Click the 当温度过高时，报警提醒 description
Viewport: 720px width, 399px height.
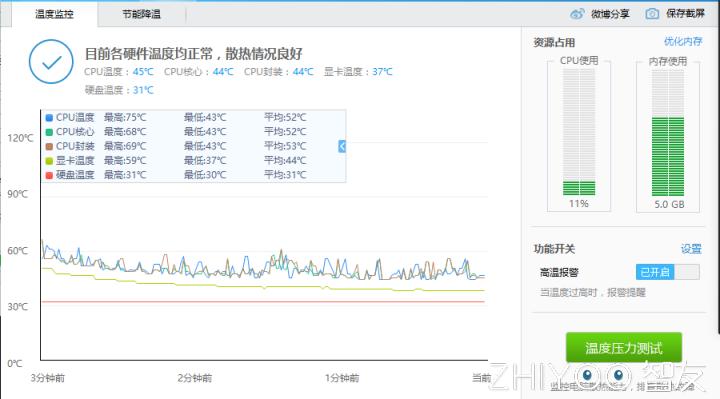click(593, 292)
